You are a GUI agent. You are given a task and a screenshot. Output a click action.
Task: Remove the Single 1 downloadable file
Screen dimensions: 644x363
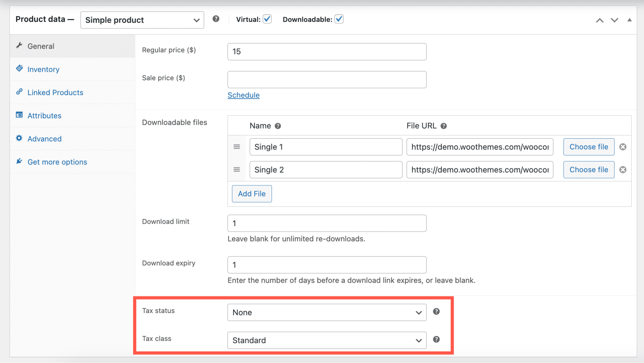point(623,147)
